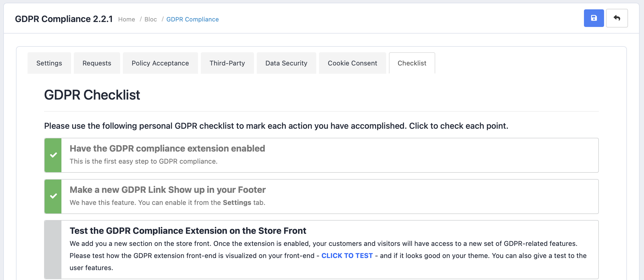Go to Home in breadcrumb
The image size is (644, 280).
[x=126, y=19]
